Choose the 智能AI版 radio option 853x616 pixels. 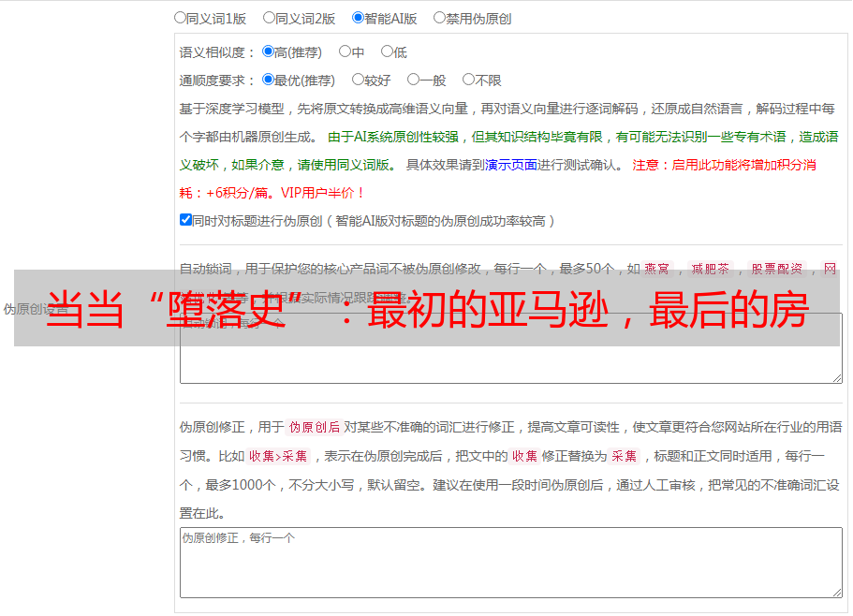click(x=358, y=18)
